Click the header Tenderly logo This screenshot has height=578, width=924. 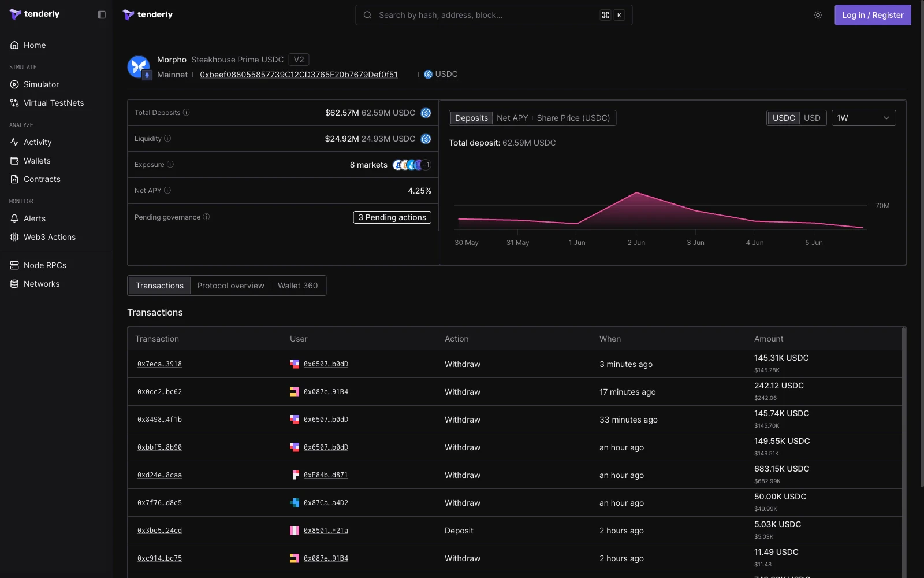pos(148,14)
